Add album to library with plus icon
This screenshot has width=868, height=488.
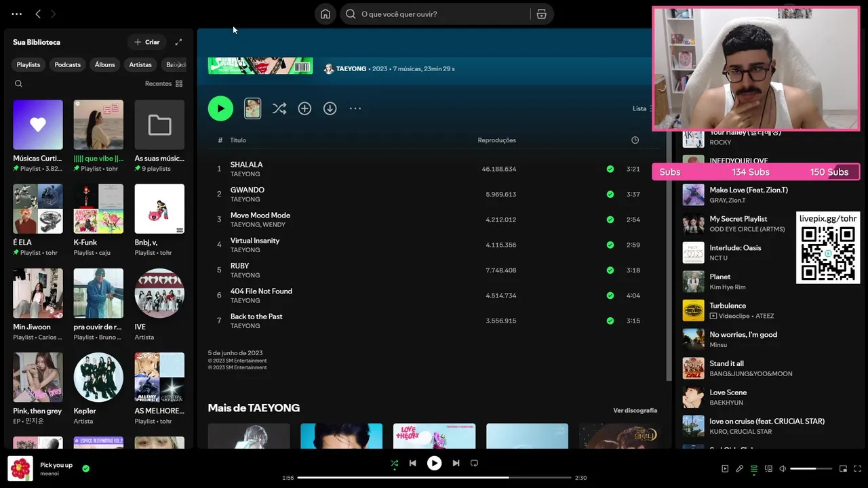(x=304, y=108)
